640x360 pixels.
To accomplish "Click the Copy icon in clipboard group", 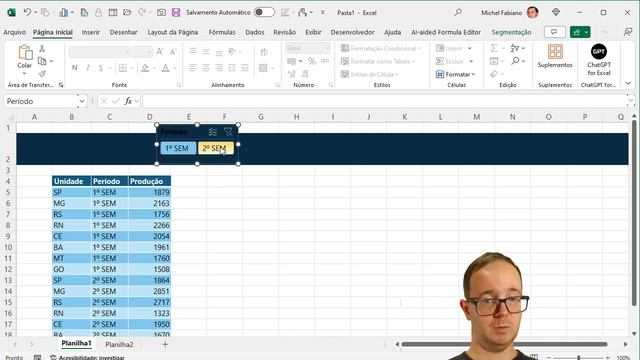I will click(42, 61).
